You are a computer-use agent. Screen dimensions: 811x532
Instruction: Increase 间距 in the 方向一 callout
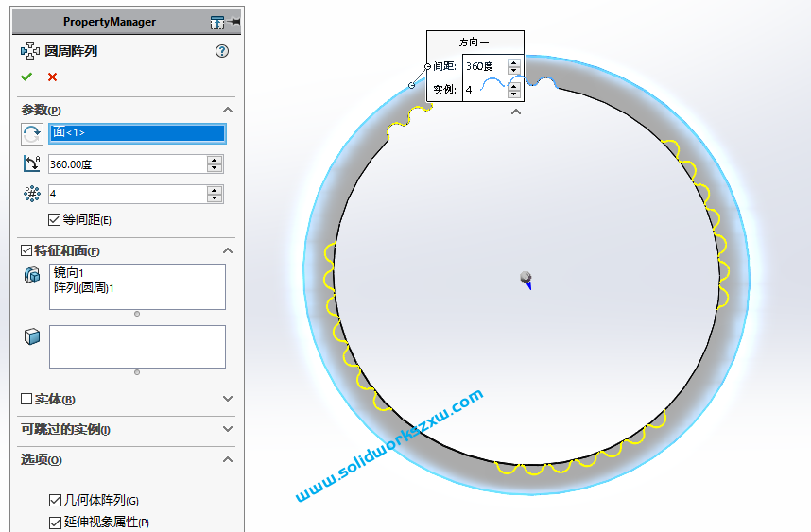(513, 62)
